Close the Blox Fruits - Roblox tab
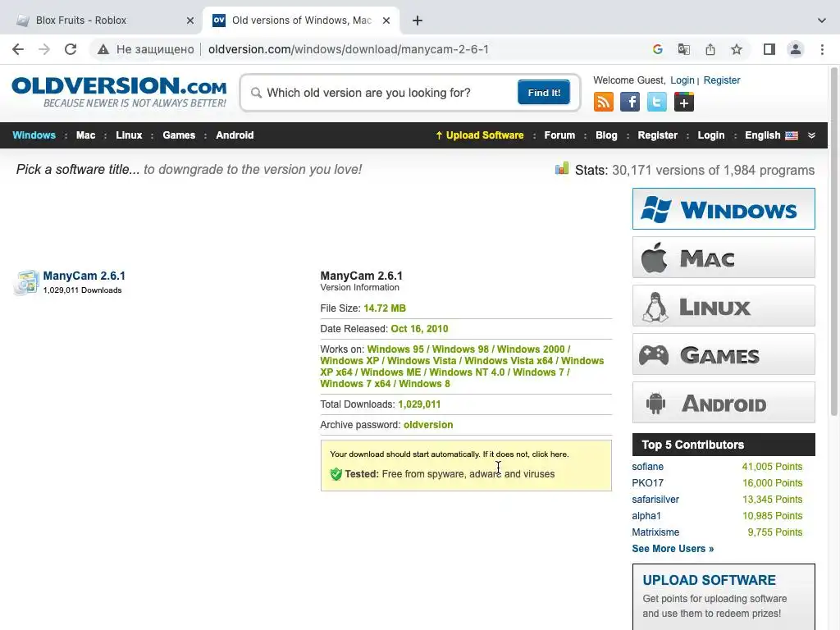Screen dimensions: 840x630 click(x=190, y=21)
